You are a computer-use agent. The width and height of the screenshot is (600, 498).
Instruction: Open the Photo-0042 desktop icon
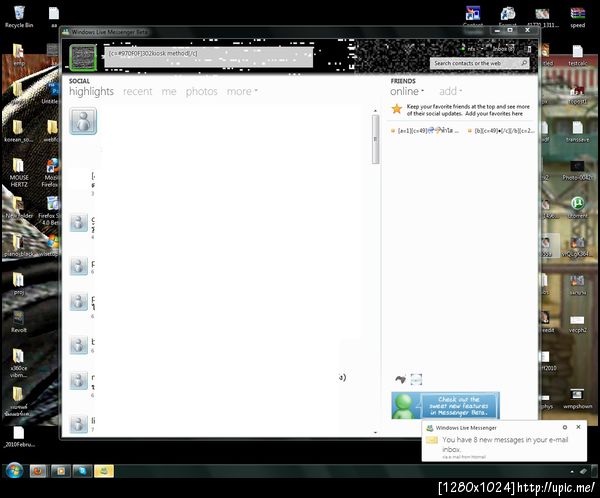point(577,170)
